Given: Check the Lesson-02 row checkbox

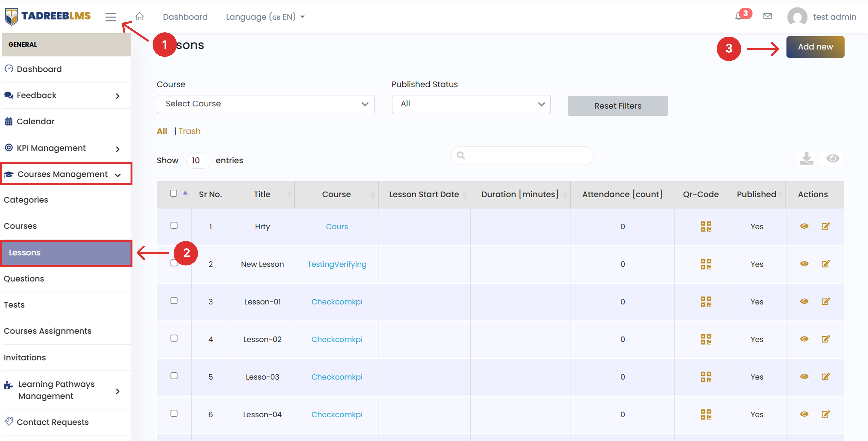Looking at the screenshot, I should pyautogui.click(x=174, y=338).
